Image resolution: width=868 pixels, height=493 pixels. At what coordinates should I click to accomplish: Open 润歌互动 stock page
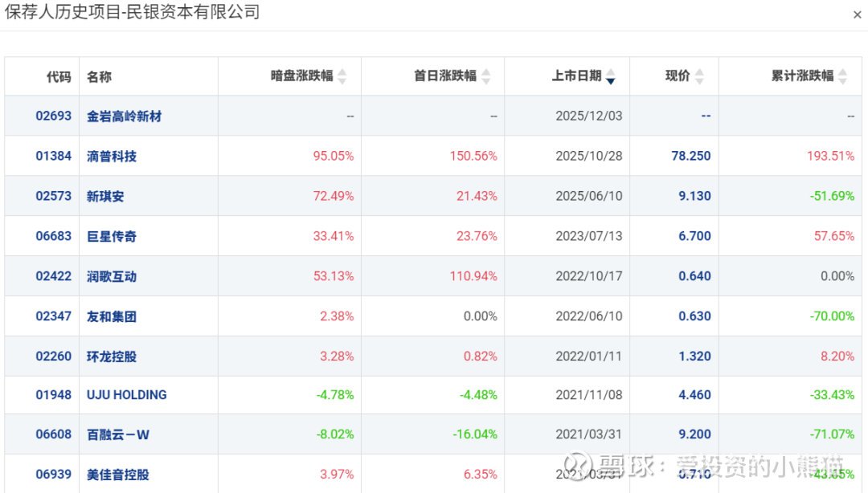111,276
